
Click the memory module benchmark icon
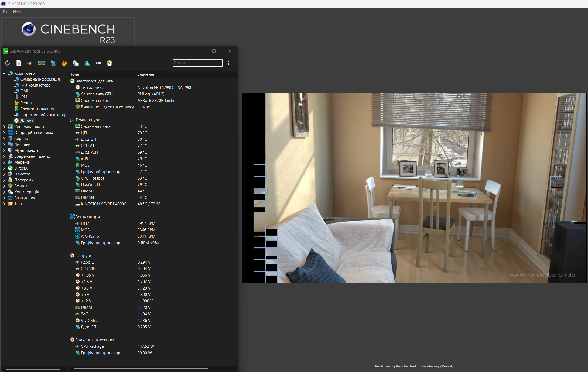41,63
